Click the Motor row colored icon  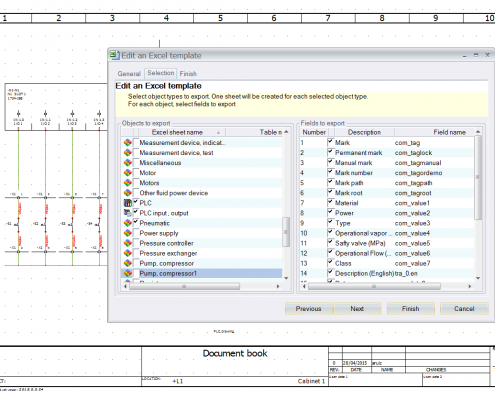(128, 173)
